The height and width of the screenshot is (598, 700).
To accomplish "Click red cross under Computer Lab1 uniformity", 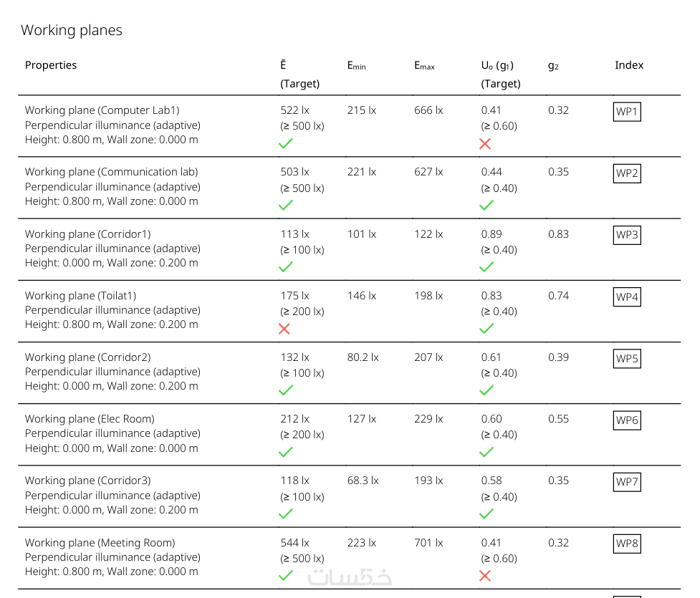I will [x=485, y=144].
